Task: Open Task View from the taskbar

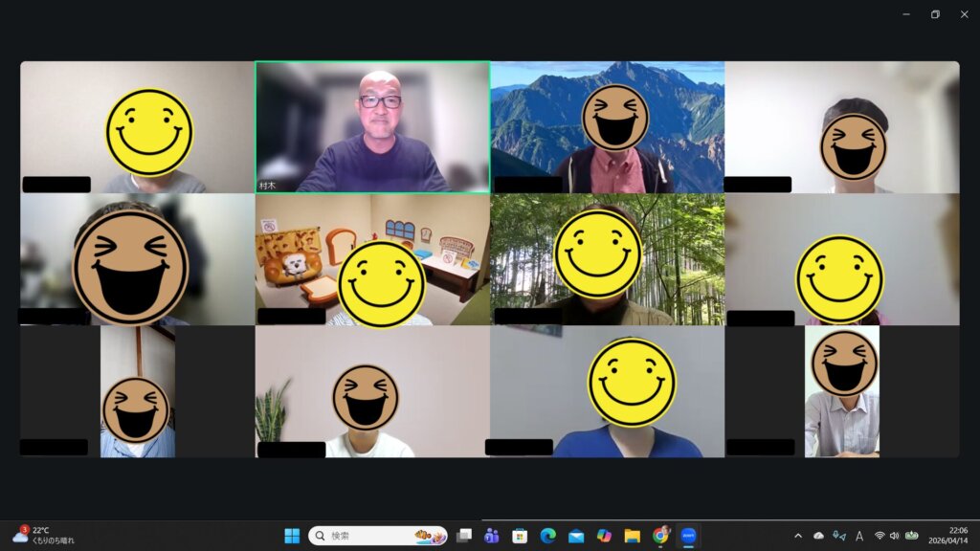Action: pos(464,536)
